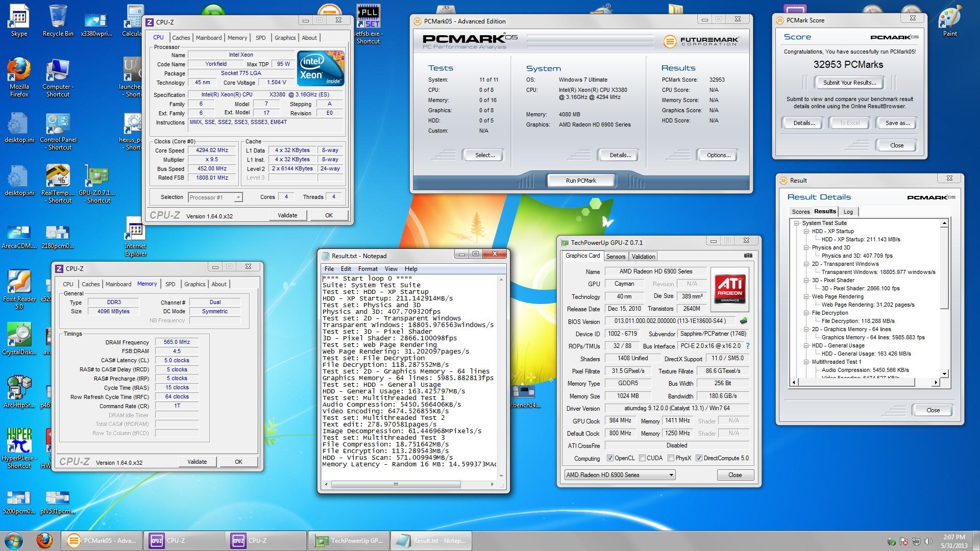Open the Recycle Bin icon

pos(58,20)
